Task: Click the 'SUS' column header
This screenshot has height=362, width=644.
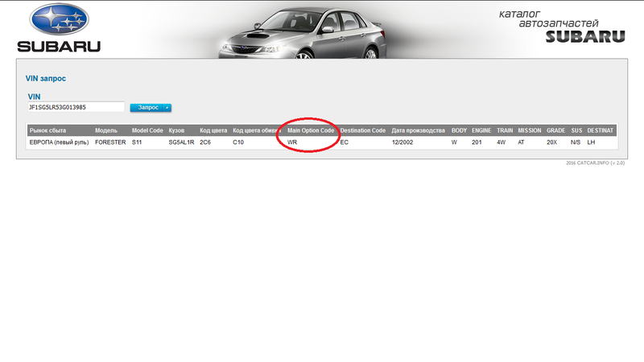Action: point(576,130)
